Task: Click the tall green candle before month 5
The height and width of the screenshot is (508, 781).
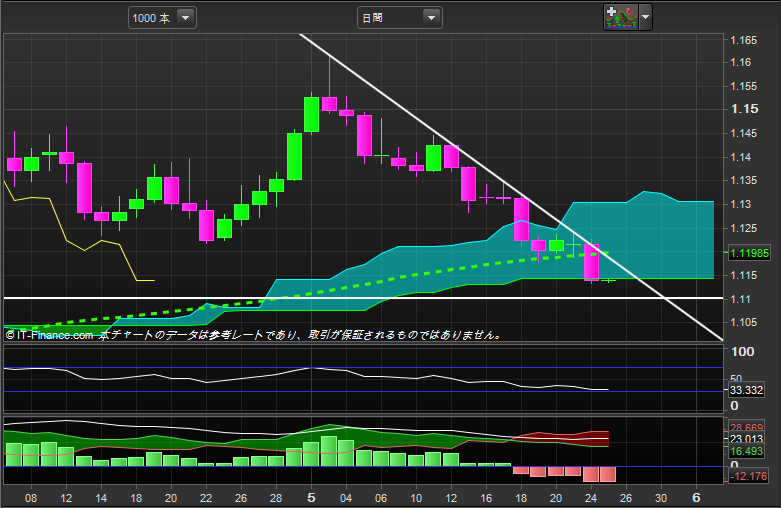Action: click(x=294, y=156)
